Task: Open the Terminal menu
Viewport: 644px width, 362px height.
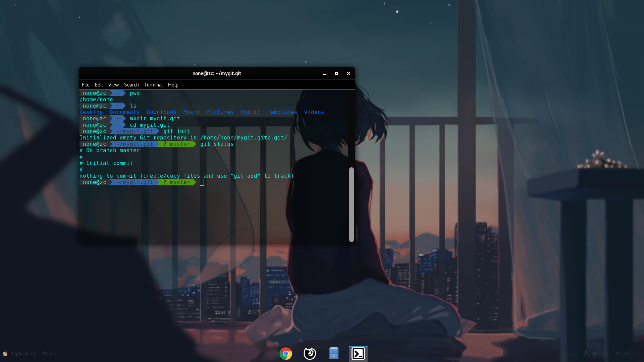Action: (153, 84)
